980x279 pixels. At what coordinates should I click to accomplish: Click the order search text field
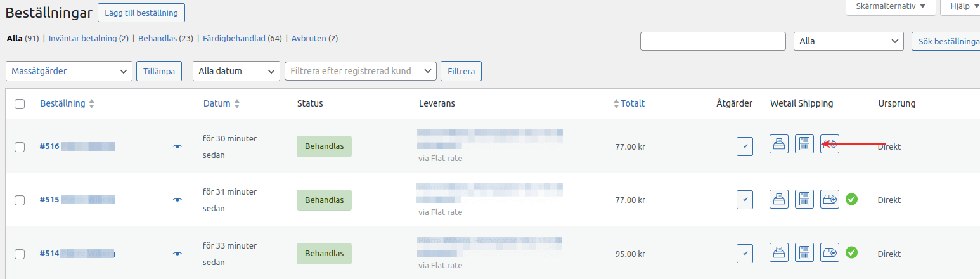tap(713, 41)
